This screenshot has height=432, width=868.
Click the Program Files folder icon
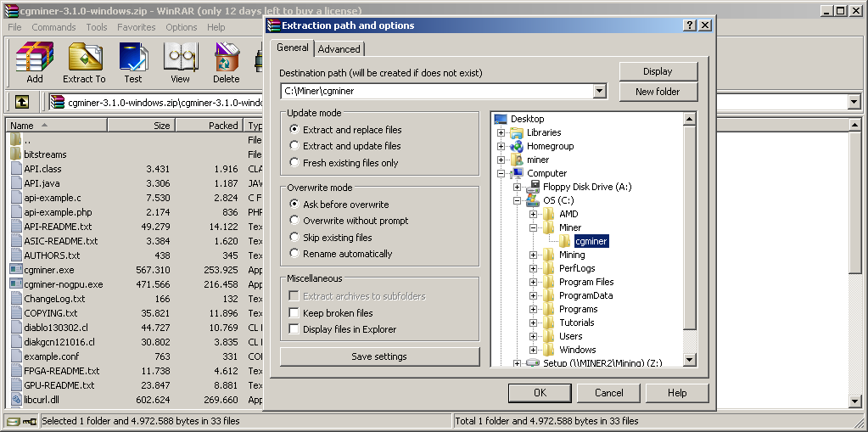click(549, 282)
